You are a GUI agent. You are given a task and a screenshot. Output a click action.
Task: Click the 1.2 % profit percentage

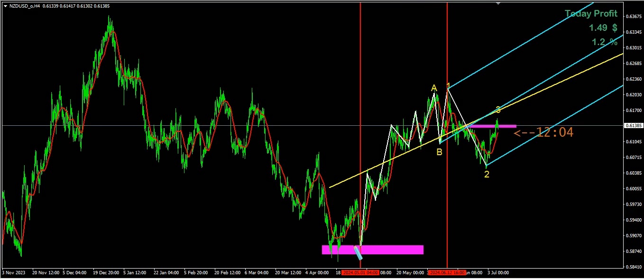[605, 42]
